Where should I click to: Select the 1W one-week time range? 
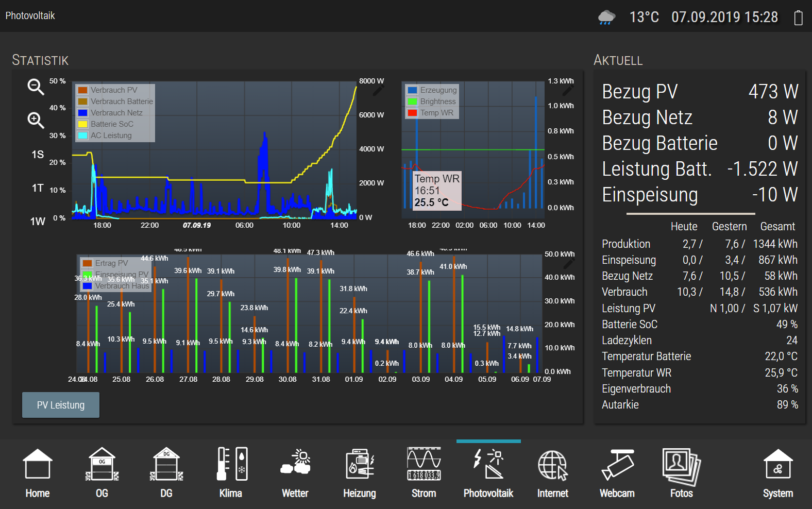tap(38, 222)
